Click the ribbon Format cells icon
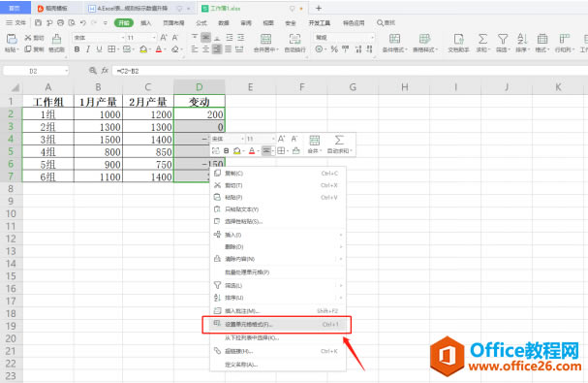Image resolution: width=588 pixels, height=383 pixels. (x=542, y=39)
